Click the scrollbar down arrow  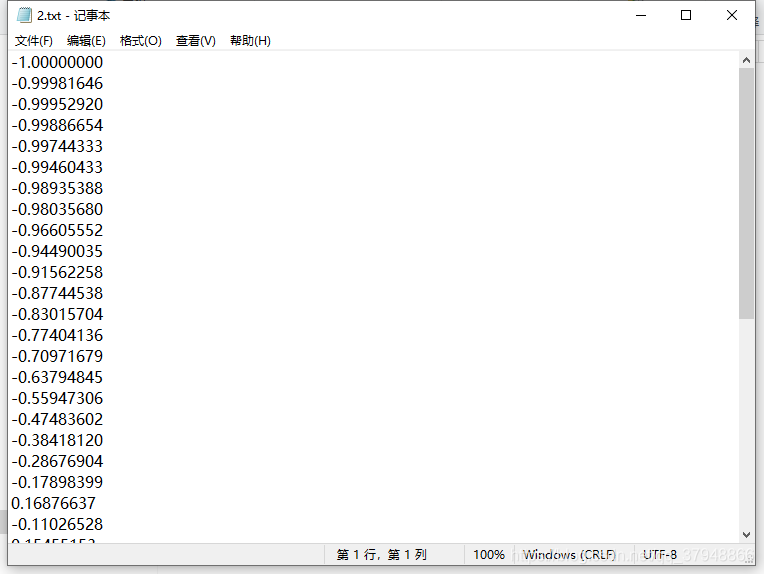click(x=746, y=535)
